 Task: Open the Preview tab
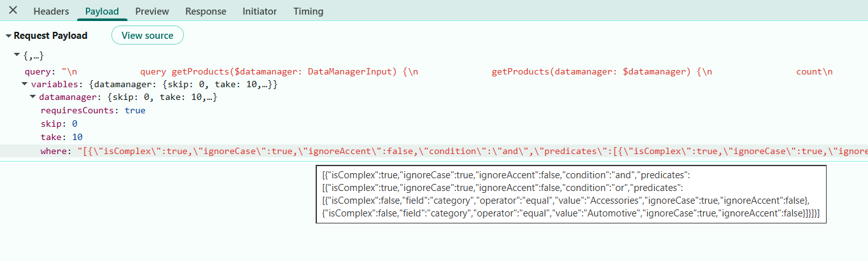(152, 11)
